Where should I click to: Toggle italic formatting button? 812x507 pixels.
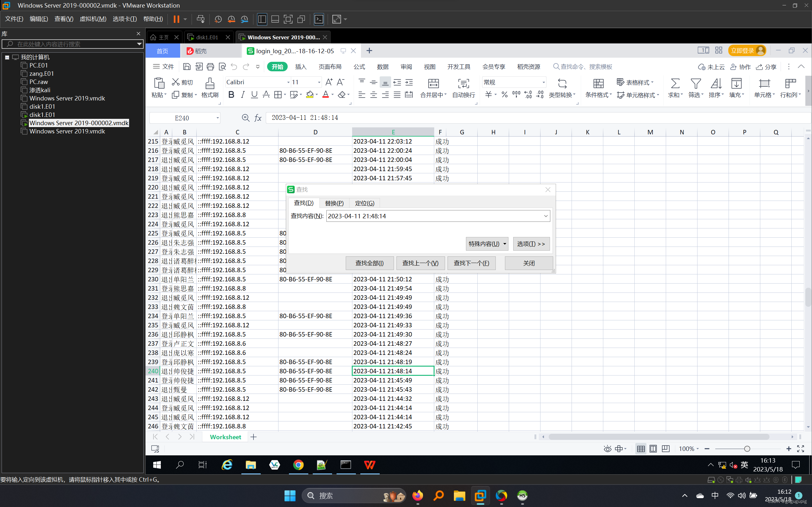tap(243, 95)
